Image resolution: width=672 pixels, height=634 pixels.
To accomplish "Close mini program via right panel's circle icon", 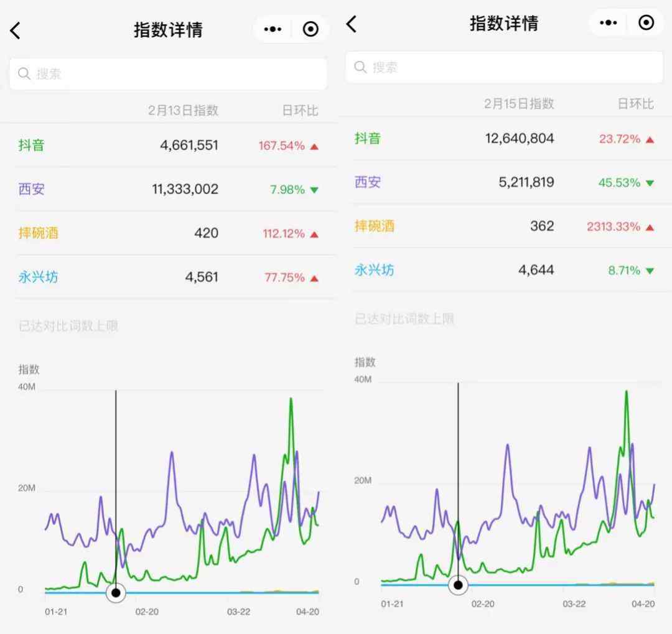I will click(646, 22).
